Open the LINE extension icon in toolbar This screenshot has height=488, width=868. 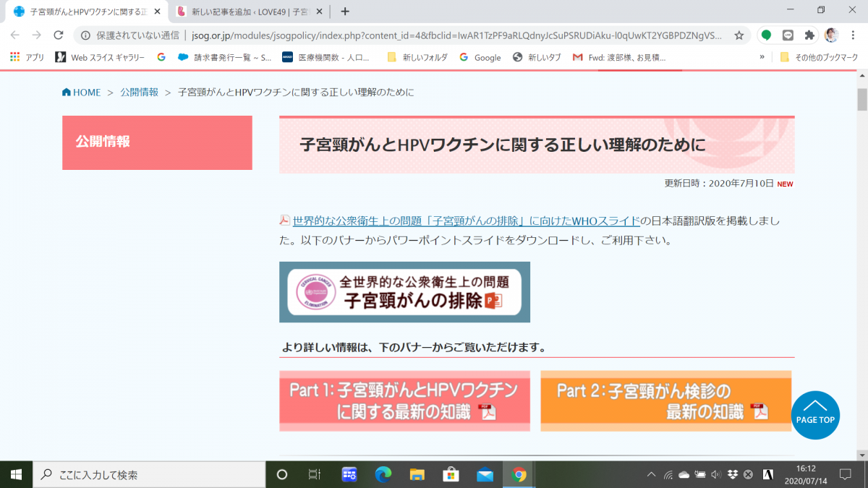click(x=788, y=35)
